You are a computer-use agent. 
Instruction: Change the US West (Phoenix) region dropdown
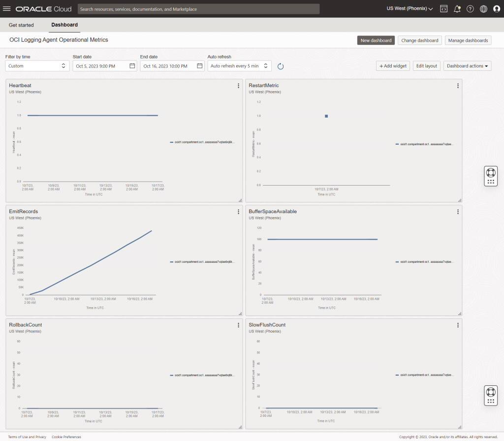pos(409,8)
